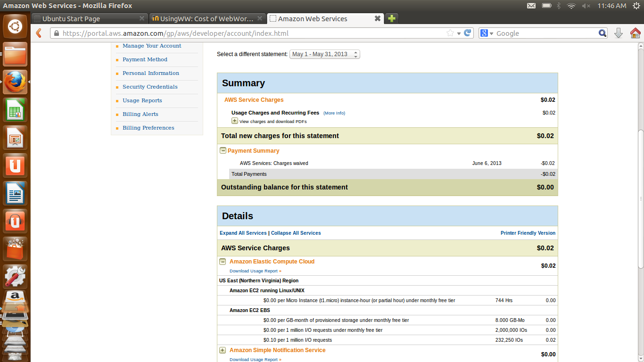Open system session gear menu
Screen dimensions: 644x362
[x=636, y=6]
